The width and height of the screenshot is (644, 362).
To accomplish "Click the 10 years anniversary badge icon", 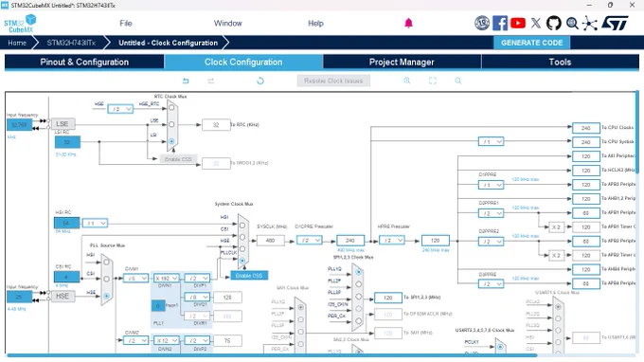I will coord(482,23).
